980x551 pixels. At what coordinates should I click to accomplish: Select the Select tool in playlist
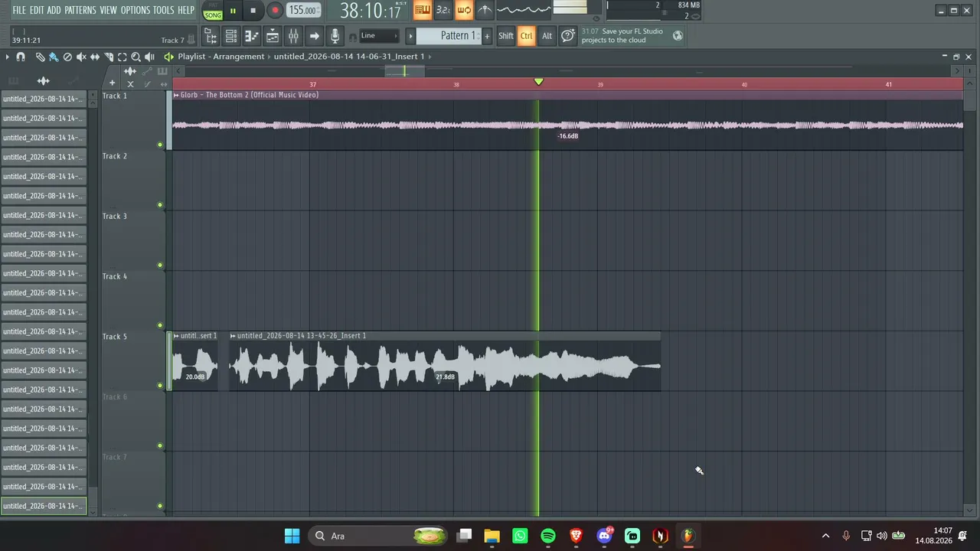coord(122,57)
